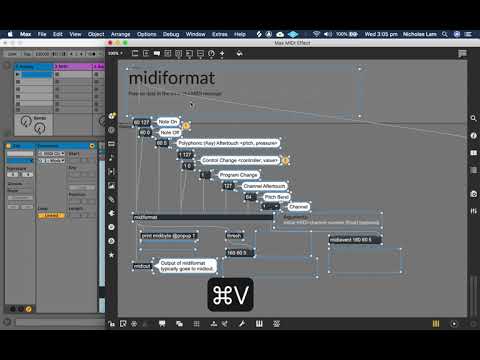Image resolution: width=480 pixels, height=360 pixels.
Task: Open the paint bucket format palette icon
Action: coord(239,53)
